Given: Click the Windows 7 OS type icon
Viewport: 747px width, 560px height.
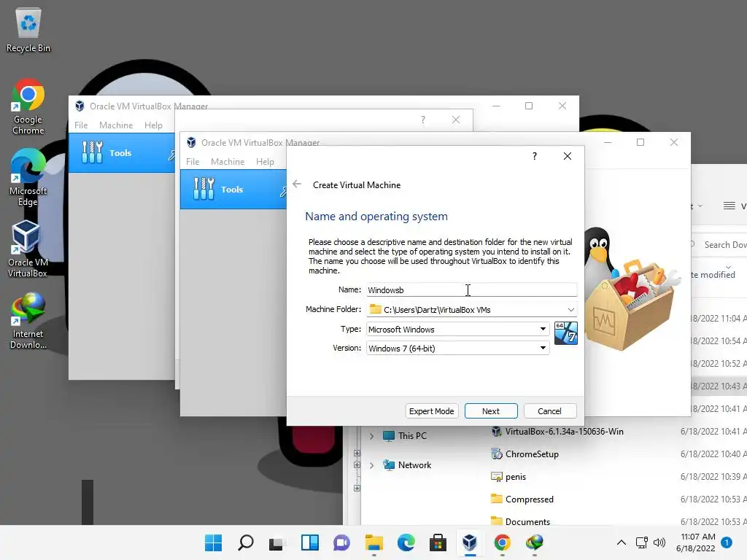Looking at the screenshot, I should click(566, 332).
